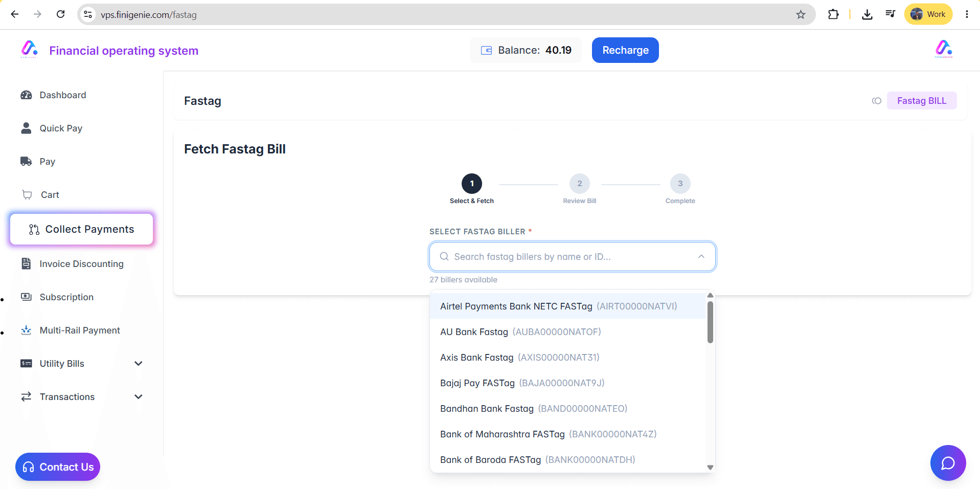Click the Transactions sidebar label

point(67,397)
